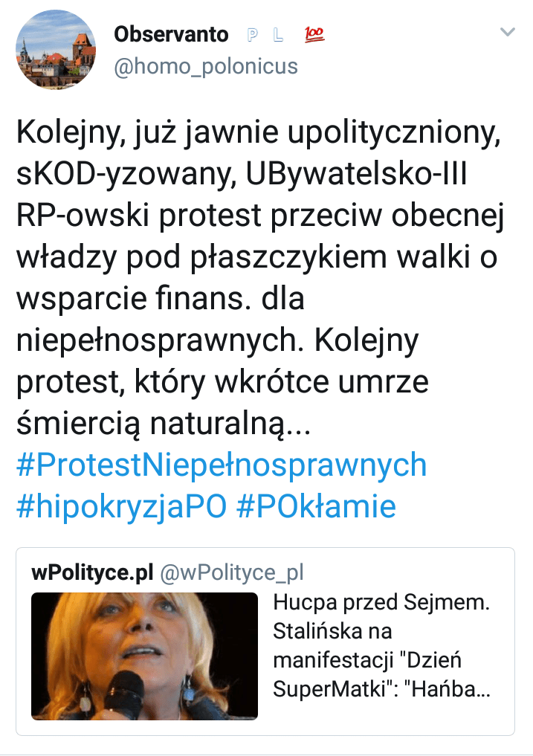Open the @homo_polonicus handle
The width and height of the screenshot is (533, 756).
[x=205, y=66]
